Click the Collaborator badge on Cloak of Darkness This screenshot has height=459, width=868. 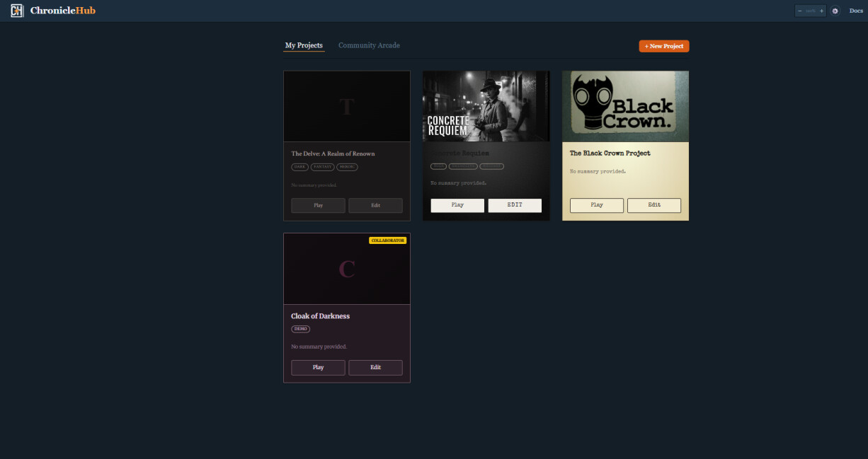(x=387, y=240)
